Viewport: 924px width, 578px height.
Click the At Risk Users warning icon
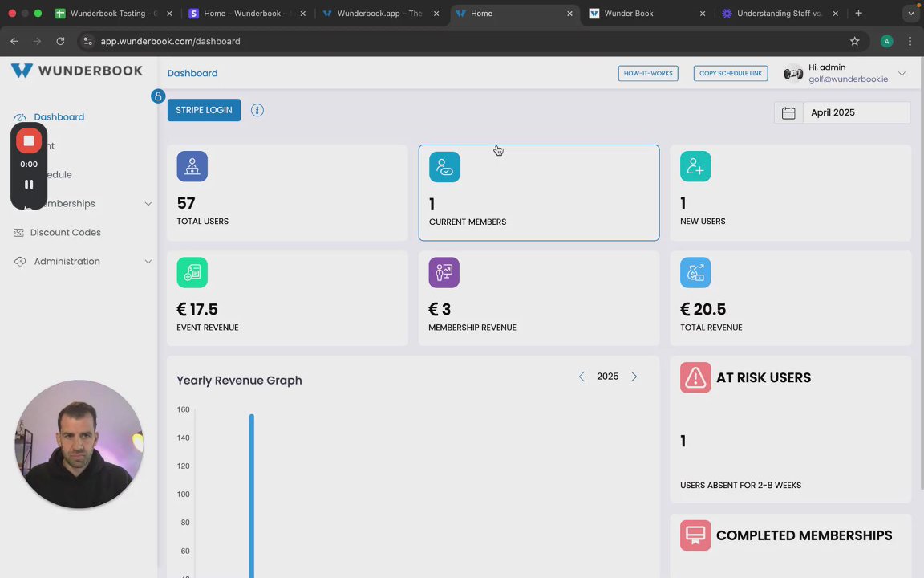[695, 377]
